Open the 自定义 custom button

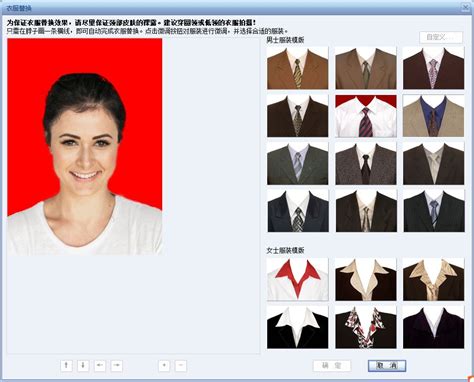click(441, 37)
